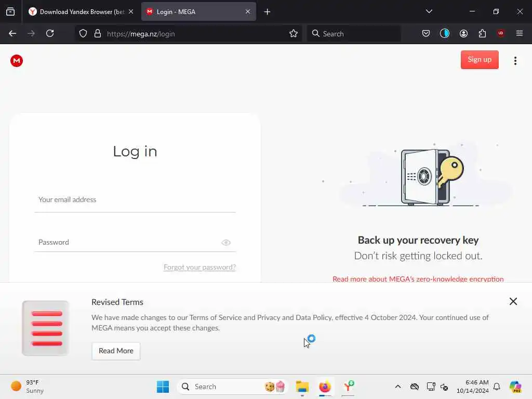This screenshot has width=532, height=399.
Task: Toggle password visibility eye icon
Action: [x=226, y=243]
